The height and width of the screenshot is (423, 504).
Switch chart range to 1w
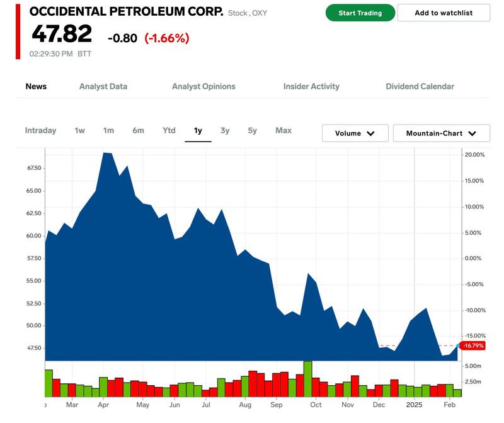click(x=79, y=131)
